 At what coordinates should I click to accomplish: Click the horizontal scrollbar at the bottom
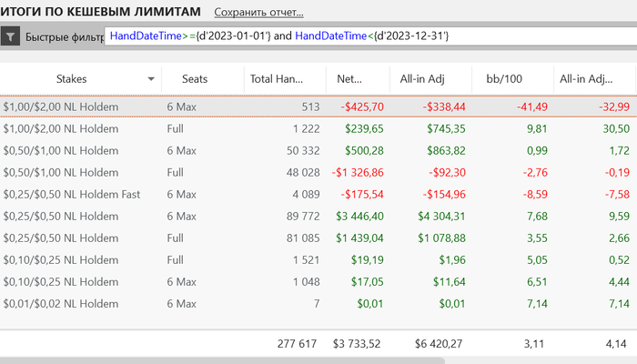point(223,360)
